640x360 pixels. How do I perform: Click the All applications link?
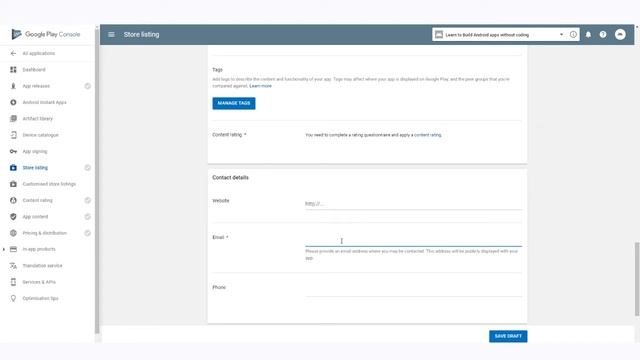[38, 53]
